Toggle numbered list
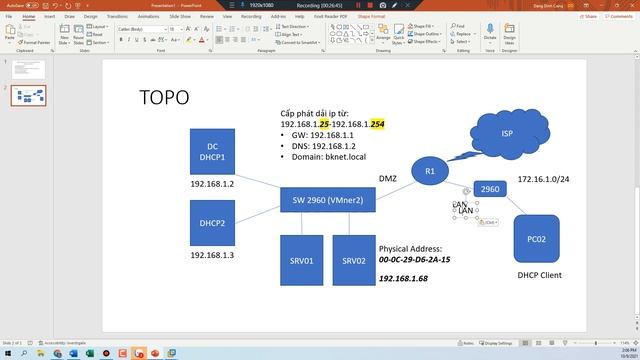Image resolution: width=640 pixels, height=360 pixels. coord(233,29)
